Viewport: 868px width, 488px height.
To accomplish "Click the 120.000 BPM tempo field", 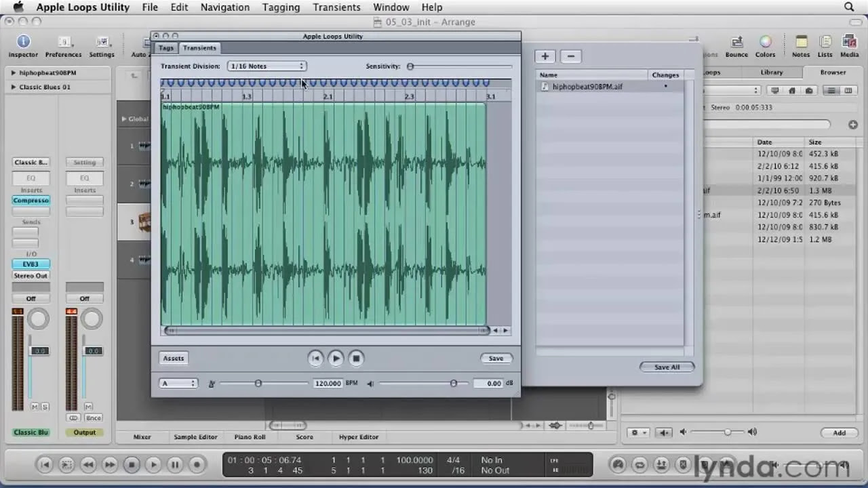I will [x=328, y=384].
